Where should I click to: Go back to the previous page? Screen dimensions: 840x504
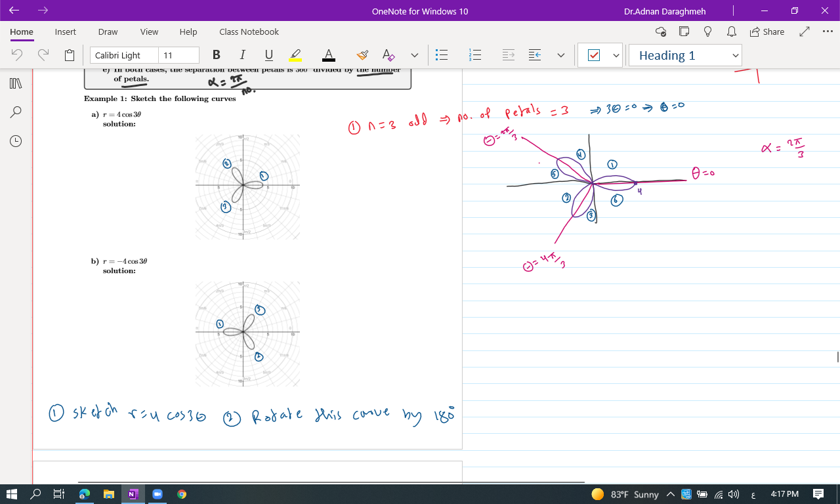pyautogui.click(x=14, y=10)
